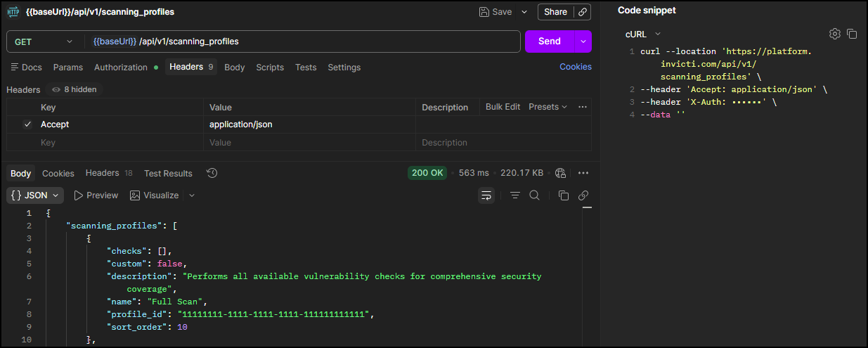
Task: Open the cURL language dropdown
Action: (x=643, y=34)
